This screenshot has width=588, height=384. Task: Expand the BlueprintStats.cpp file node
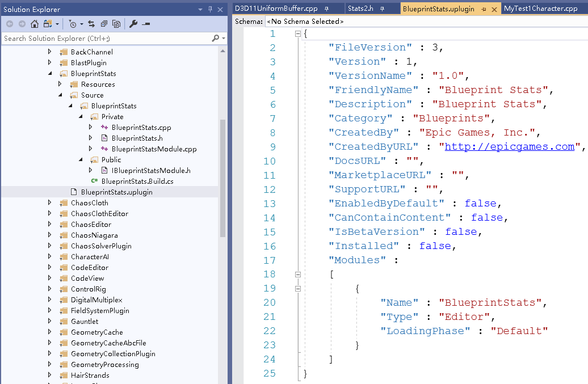pyautogui.click(x=90, y=128)
